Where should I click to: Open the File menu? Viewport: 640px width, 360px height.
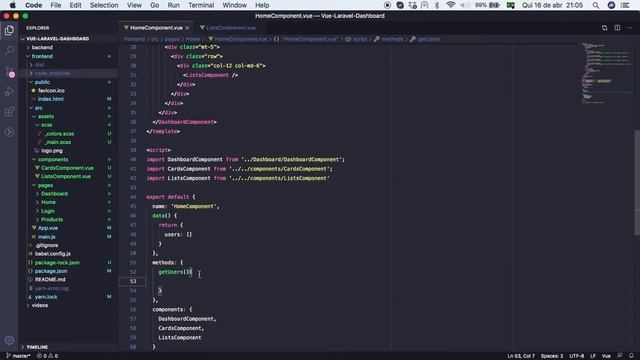pos(56,5)
